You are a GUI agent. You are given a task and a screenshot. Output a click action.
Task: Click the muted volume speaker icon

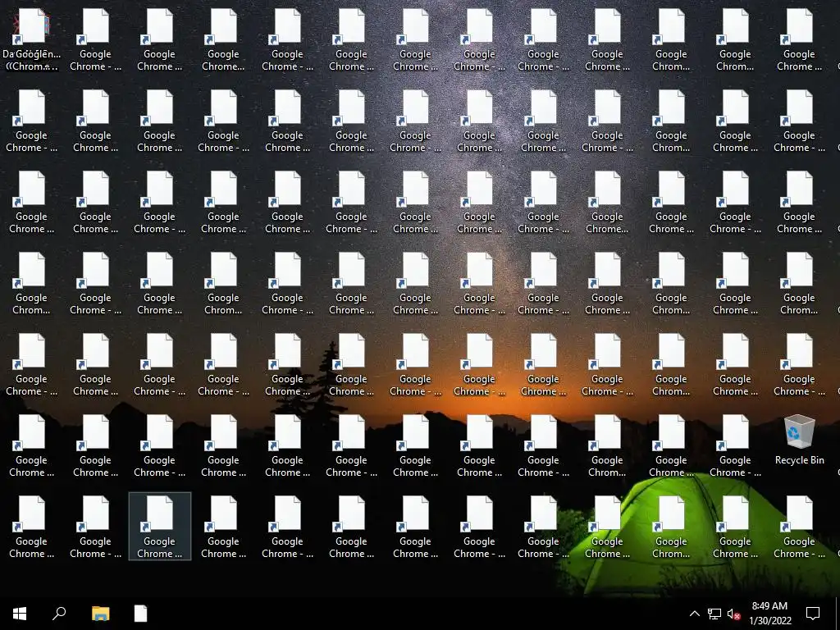734,614
